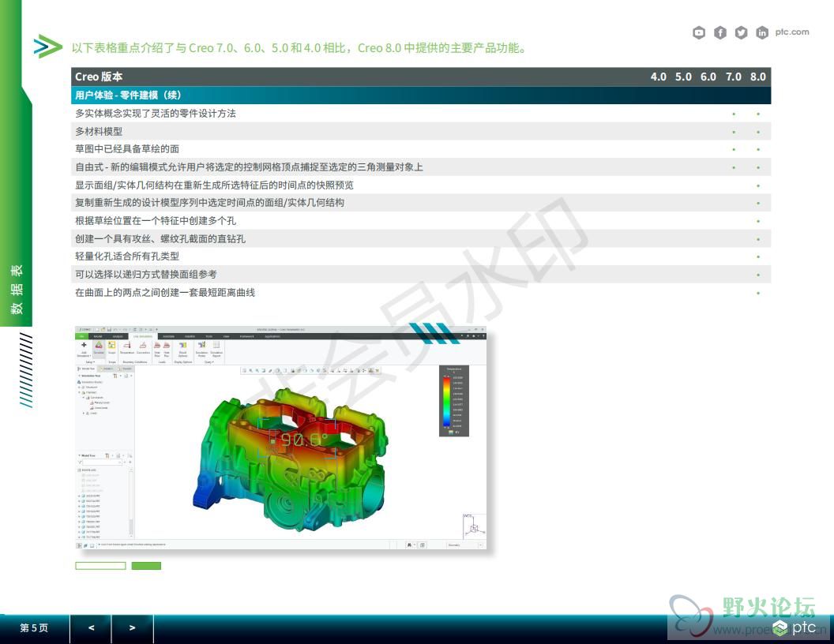Click the Add Simulation plus icon in Creo ribbon
The width and height of the screenshot is (834, 644).
pos(84,345)
